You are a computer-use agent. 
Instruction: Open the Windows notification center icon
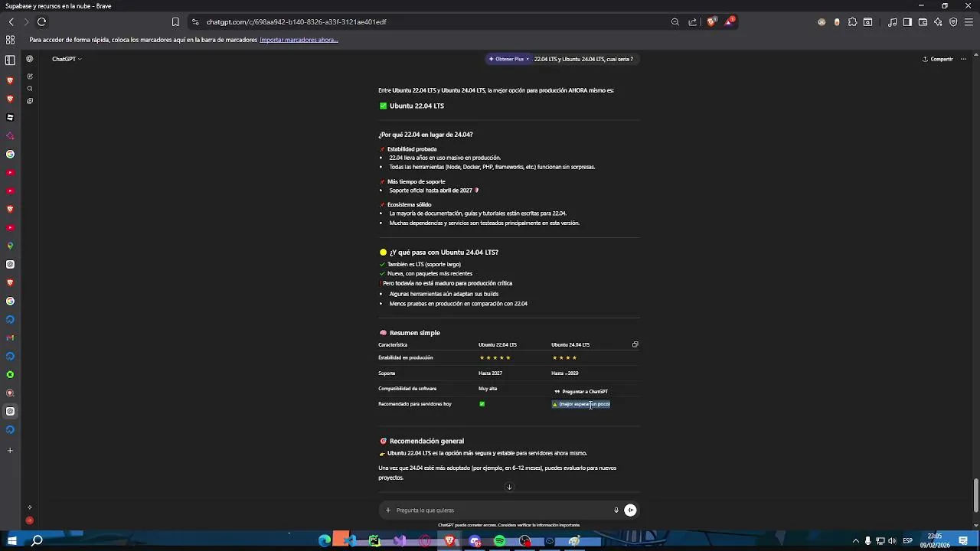click(x=963, y=541)
